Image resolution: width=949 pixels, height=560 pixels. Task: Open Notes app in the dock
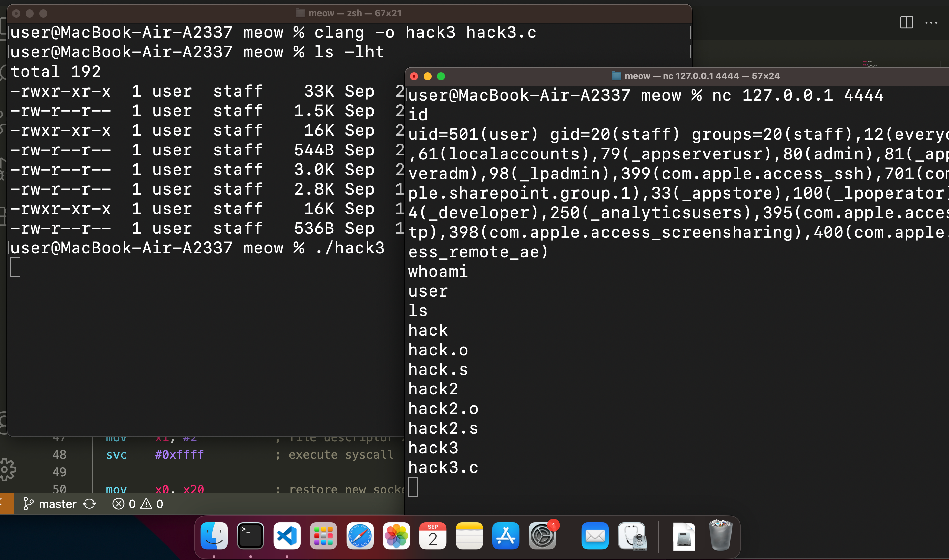click(x=469, y=535)
